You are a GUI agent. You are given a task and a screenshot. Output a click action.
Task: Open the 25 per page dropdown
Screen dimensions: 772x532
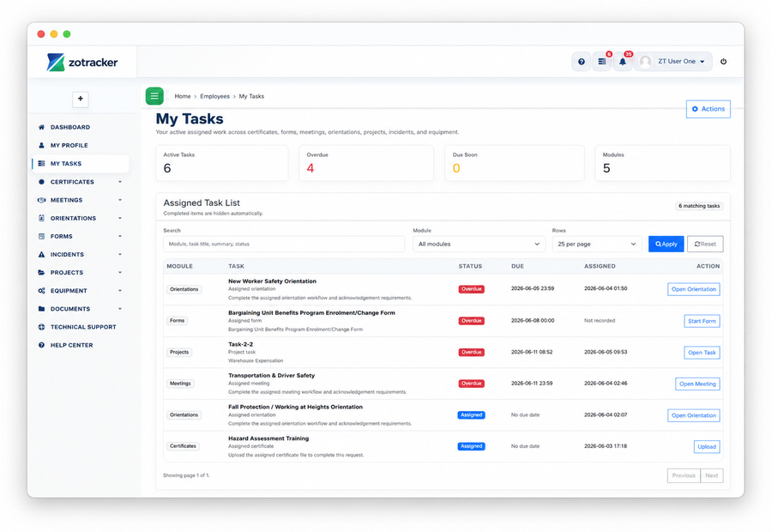click(x=597, y=244)
